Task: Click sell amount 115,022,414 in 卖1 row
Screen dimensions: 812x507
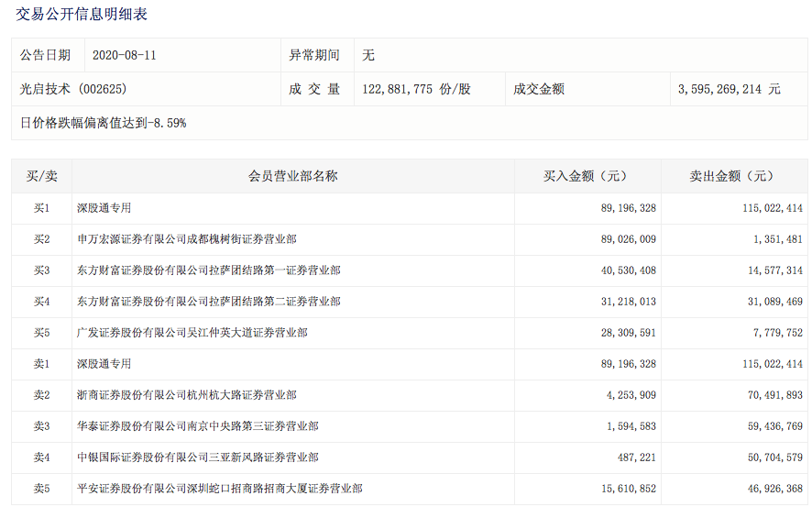Action: click(x=772, y=364)
